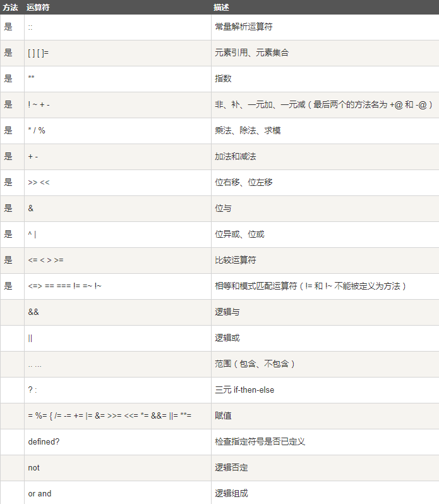Select the '^ |' operator cell
The height and width of the screenshot is (504, 439).
click(x=32, y=234)
